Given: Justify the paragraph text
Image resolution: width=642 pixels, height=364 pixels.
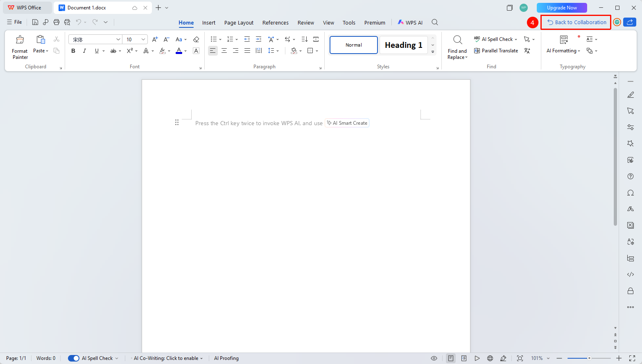Looking at the screenshot, I should (247, 51).
